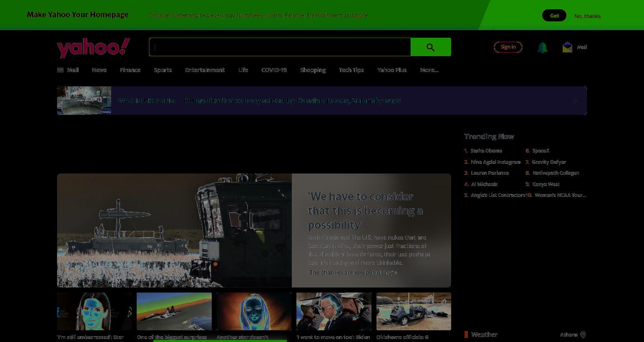The height and width of the screenshot is (342, 644).
Task: Open trending item Angie's List Contractors
Action: (x=498, y=195)
